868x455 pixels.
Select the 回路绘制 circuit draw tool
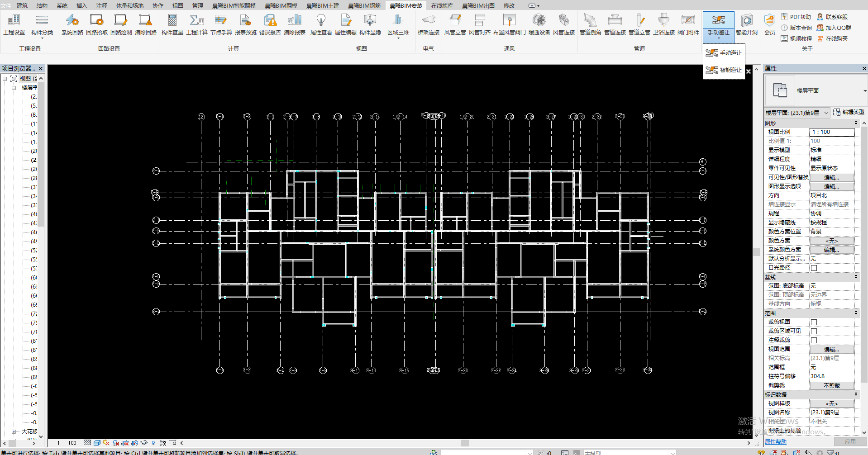(121, 25)
